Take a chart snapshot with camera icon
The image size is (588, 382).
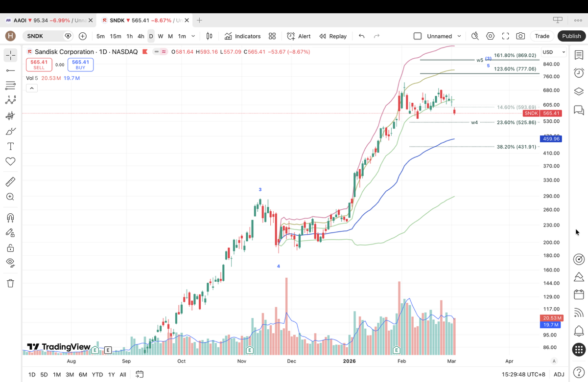pos(520,36)
